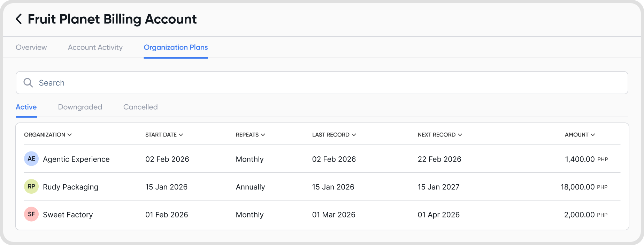Image resolution: width=644 pixels, height=245 pixels.
Task: Select the Organization Plans tab
Action: point(176,47)
